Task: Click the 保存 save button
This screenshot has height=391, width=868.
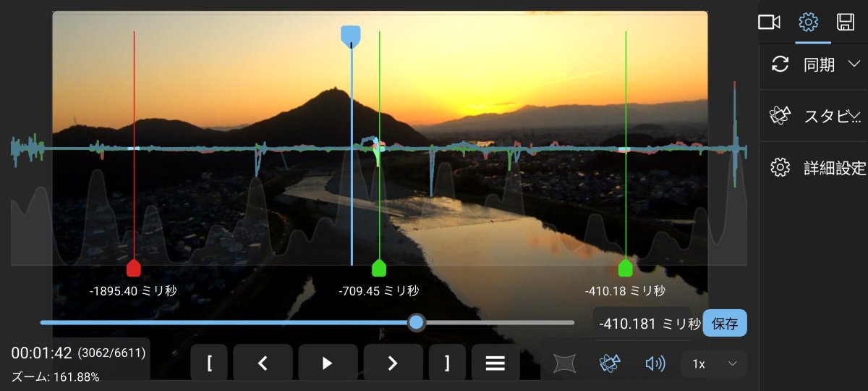Action: (x=725, y=324)
